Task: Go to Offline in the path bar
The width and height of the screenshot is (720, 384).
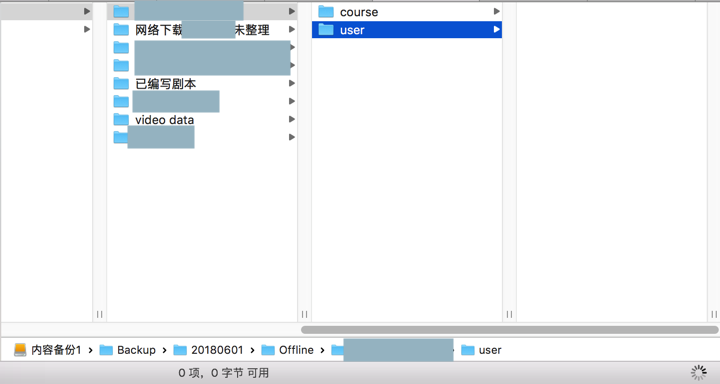Action: click(296, 350)
